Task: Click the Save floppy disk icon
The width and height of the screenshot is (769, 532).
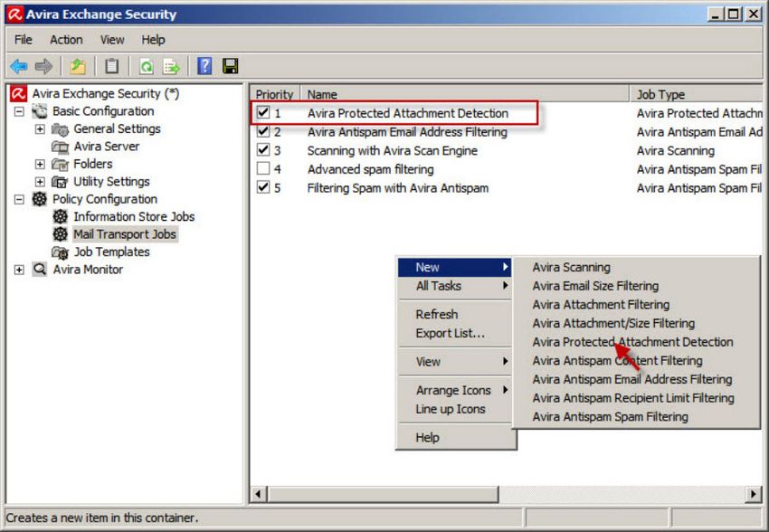Action: (230, 66)
